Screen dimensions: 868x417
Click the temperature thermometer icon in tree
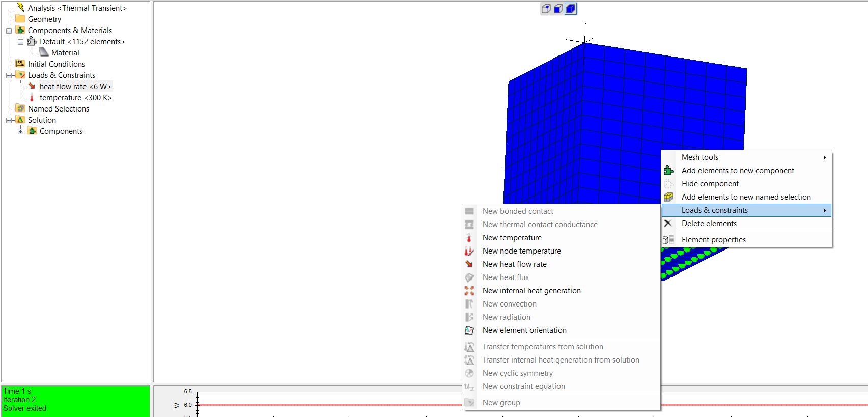[32, 97]
